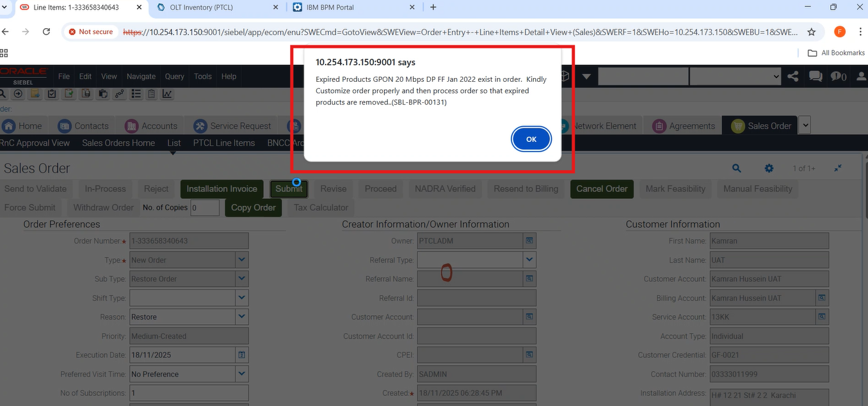Open the Reason dropdown list
Screen dimensions: 868x406
241,316
